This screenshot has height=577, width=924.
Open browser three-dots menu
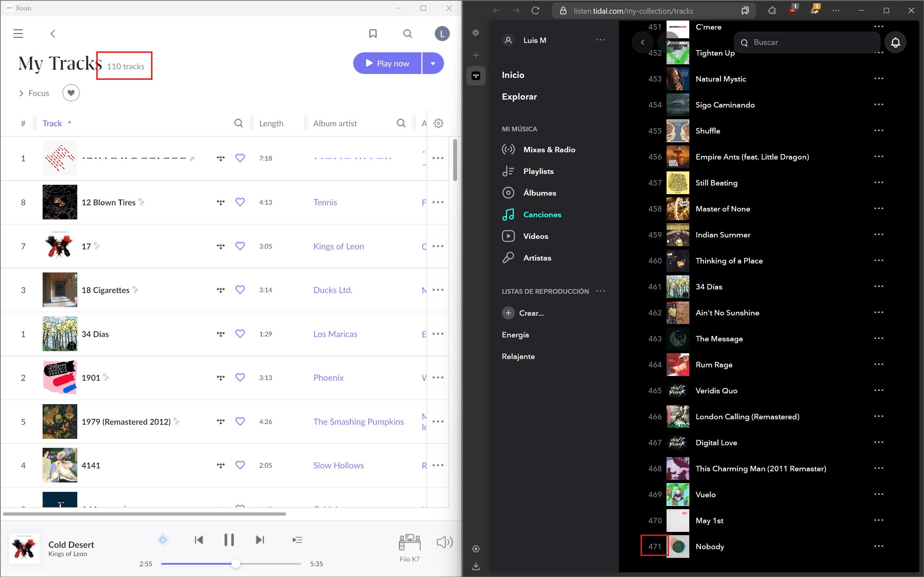coord(836,11)
